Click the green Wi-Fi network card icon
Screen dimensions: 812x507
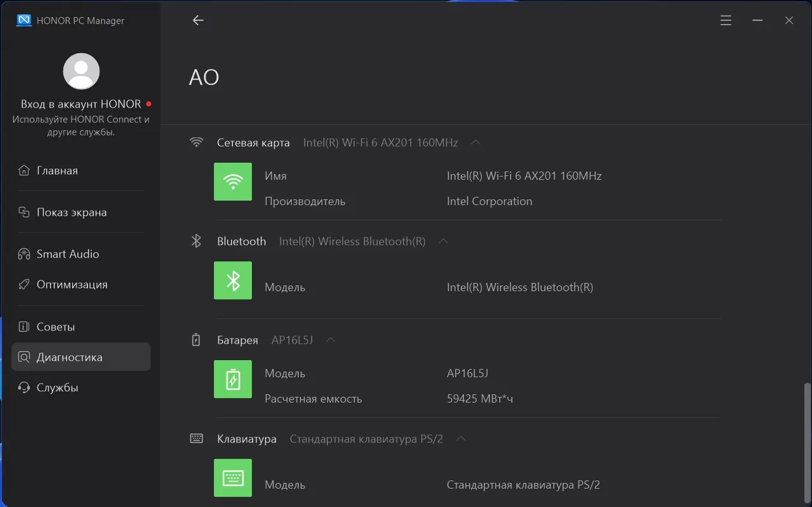(x=233, y=182)
